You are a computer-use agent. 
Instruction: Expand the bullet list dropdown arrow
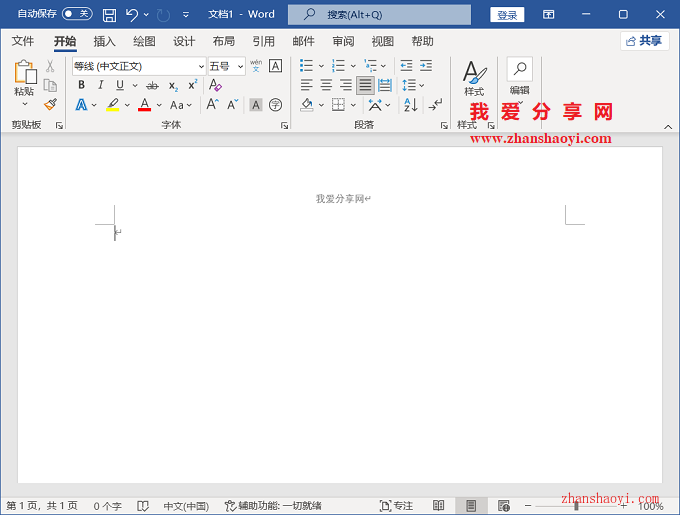[x=321, y=66]
